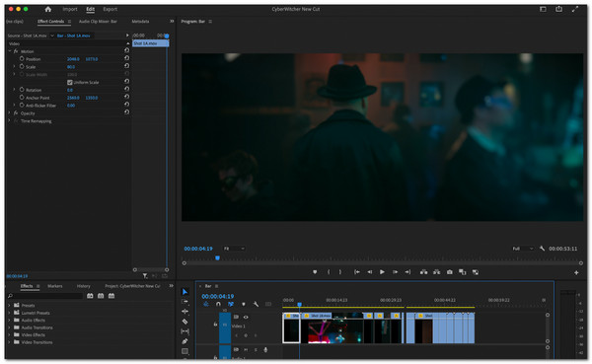Viewport: 592px width, 364px height.
Task: Open the Audio Clip Mixer tab
Action: tap(98, 22)
